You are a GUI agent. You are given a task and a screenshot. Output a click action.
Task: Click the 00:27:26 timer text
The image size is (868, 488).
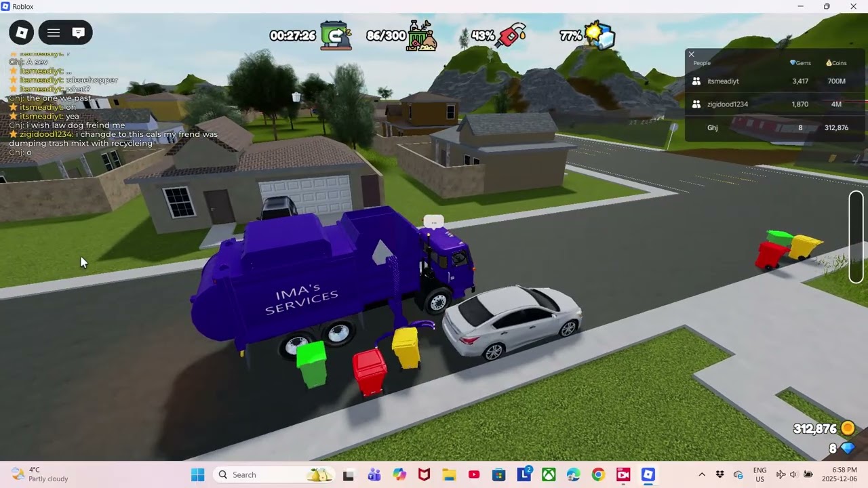(293, 36)
